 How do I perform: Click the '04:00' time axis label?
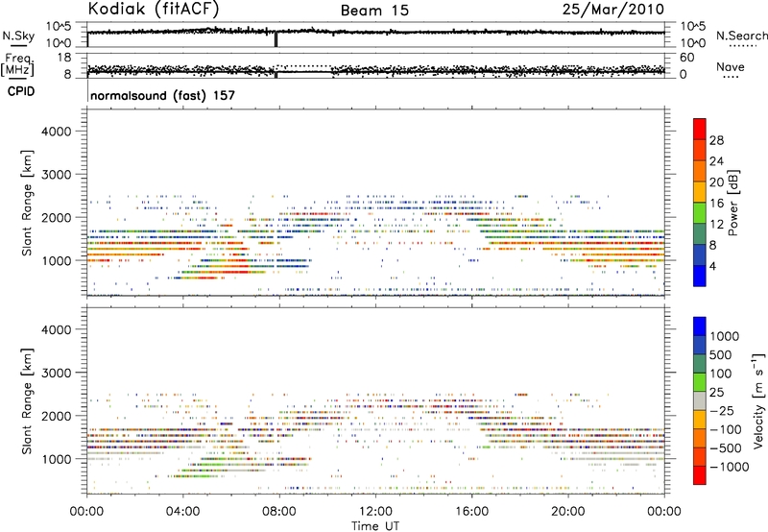pyautogui.click(x=182, y=512)
